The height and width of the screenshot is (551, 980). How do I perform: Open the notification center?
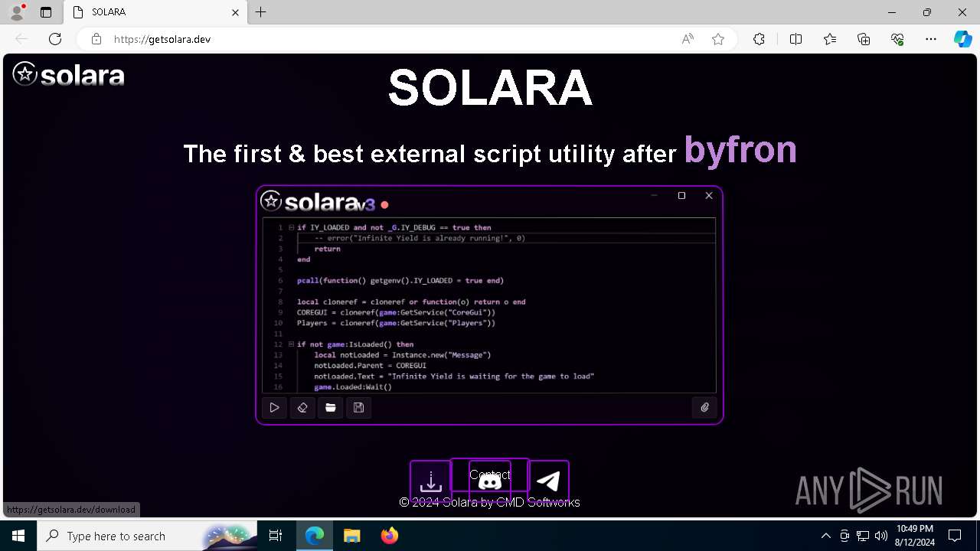tap(955, 536)
